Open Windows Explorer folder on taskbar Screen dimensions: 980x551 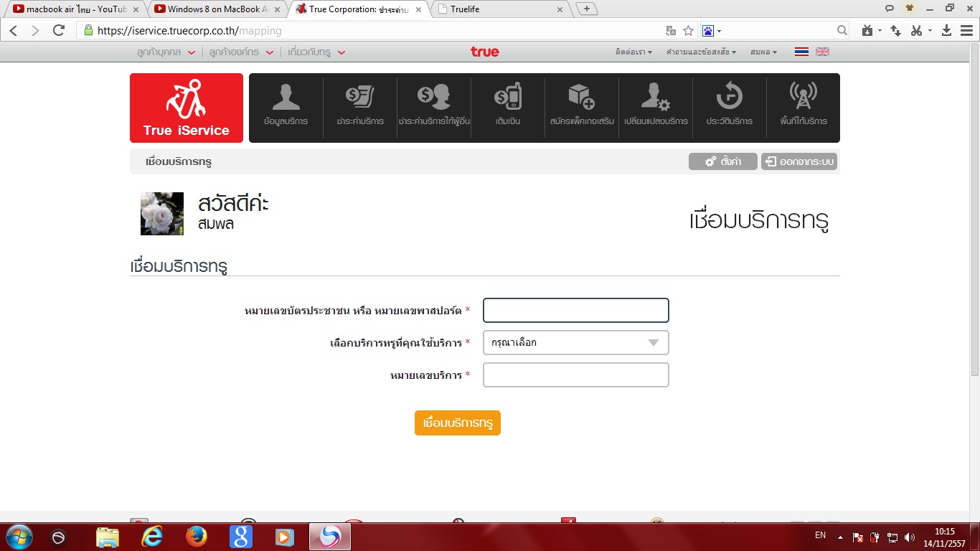108,536
